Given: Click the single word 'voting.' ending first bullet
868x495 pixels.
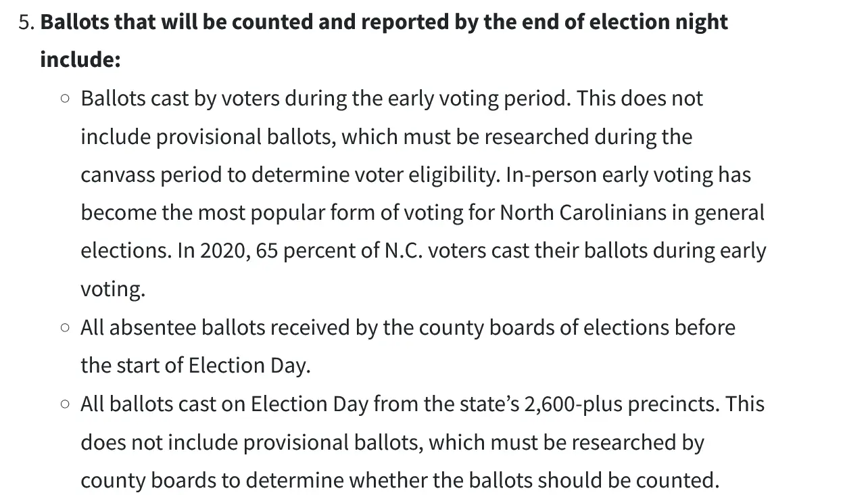Looking at the screenshot, I should coord(113,289).
